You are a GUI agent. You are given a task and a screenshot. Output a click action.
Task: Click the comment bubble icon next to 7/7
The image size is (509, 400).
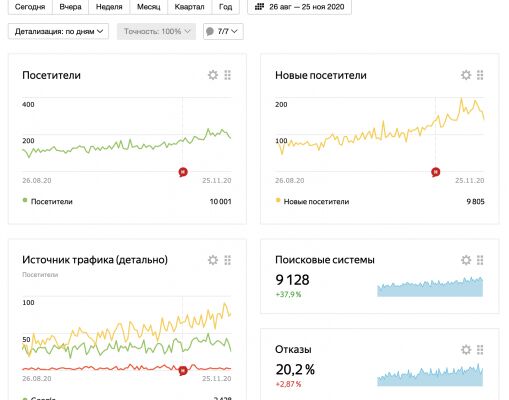point(210,31)
